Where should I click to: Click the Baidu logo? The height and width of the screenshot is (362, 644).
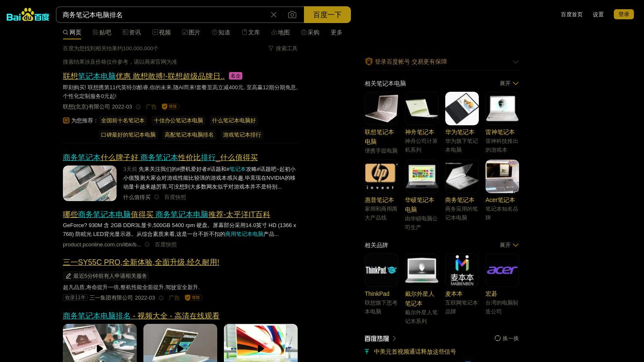[28, 15]
